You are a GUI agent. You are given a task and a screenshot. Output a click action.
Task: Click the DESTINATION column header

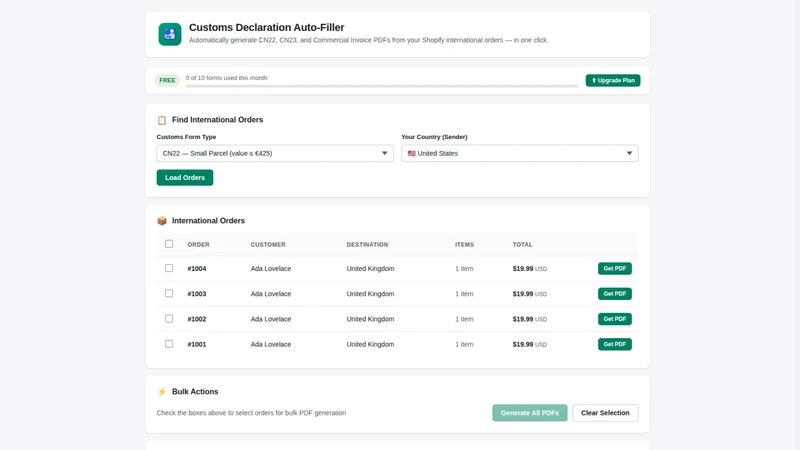point(367,245)
